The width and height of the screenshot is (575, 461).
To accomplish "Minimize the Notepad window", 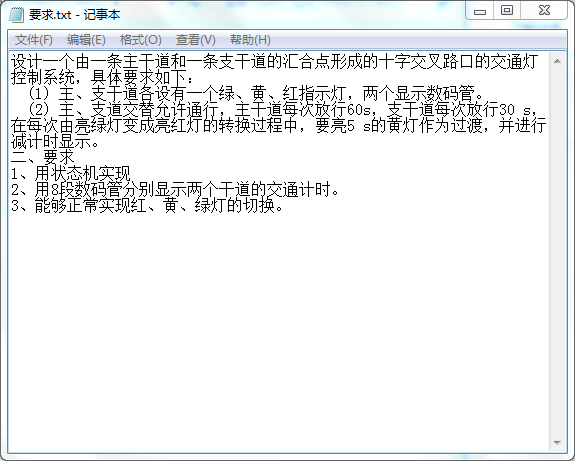I will 480,11.
